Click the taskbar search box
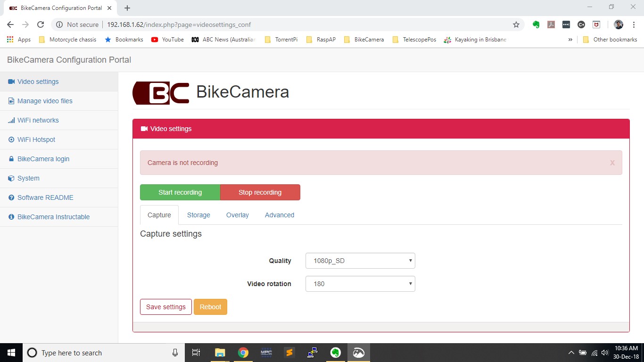The height and width of the screenshot is (362, 644). click(x=104, y=353)
